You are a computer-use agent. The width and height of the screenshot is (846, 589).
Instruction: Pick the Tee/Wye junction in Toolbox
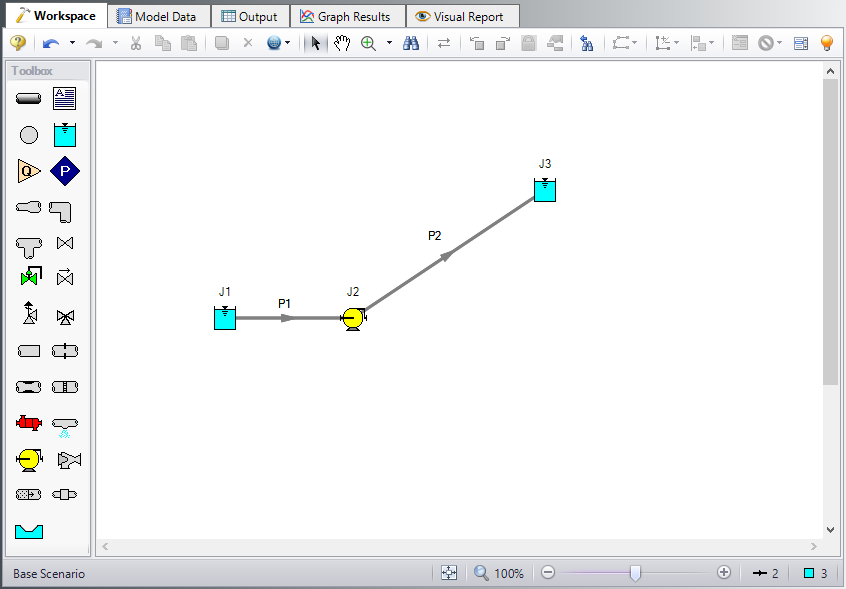point(29,243)
